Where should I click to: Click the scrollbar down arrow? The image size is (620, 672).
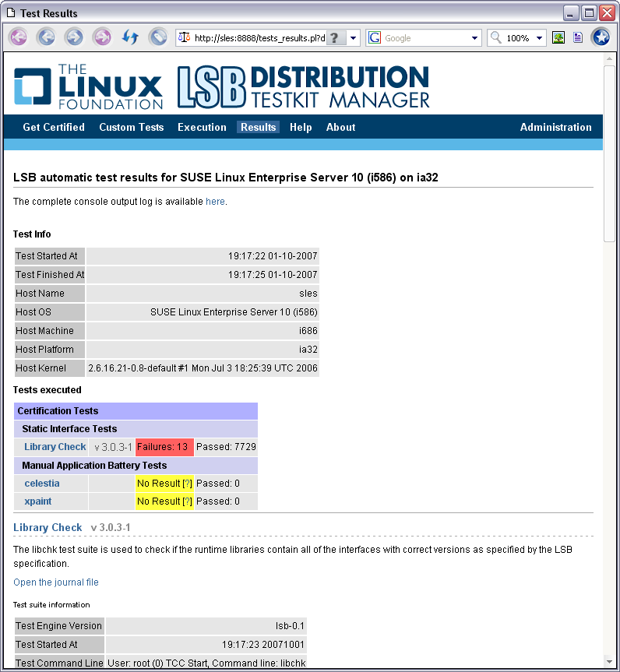pyautogui.click(x=609, y=661)
